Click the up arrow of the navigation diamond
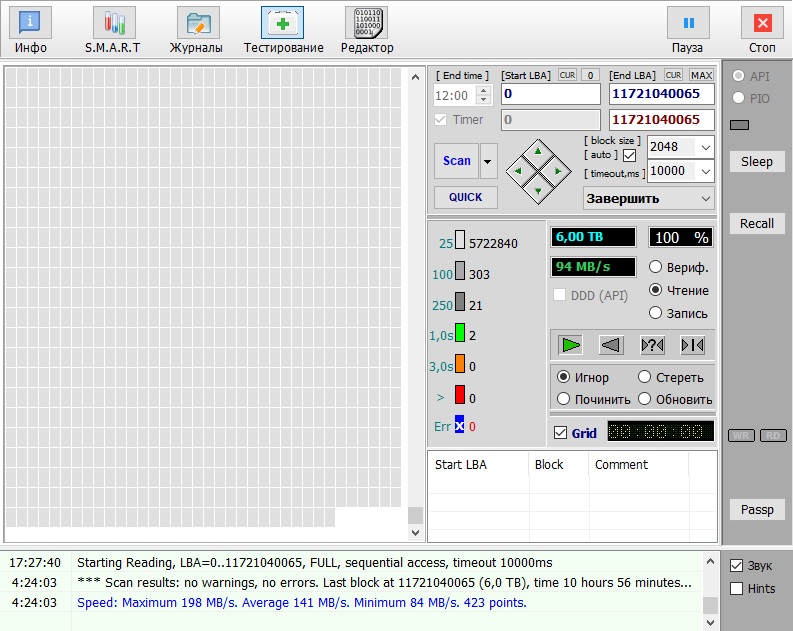Screen dimensions: 793x631 (538, 151)
